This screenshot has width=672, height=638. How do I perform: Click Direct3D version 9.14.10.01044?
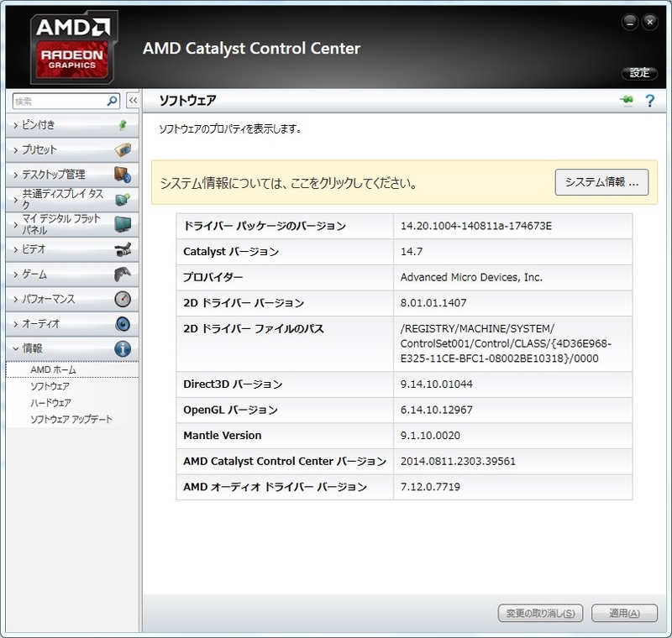coord(436,384)
